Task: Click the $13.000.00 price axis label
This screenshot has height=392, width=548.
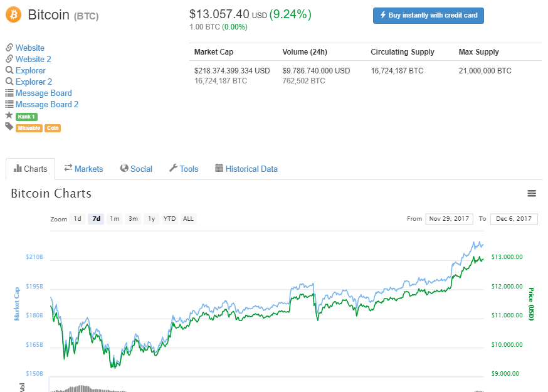Action: click(x=507, y=257)
